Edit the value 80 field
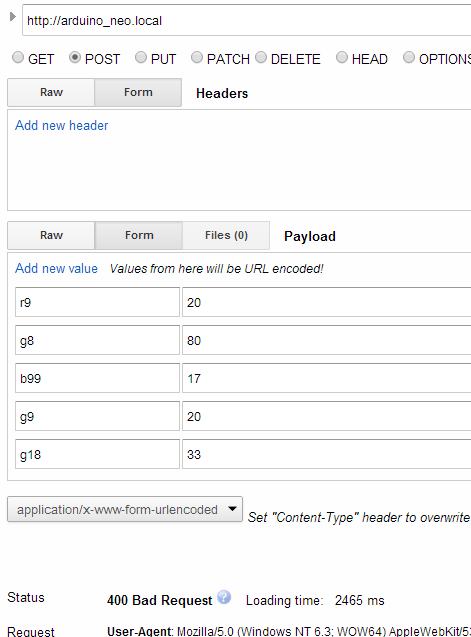Image resolution: width=471 pixels, height=637 pixels. pyautogui.click(x=326, y=340)
